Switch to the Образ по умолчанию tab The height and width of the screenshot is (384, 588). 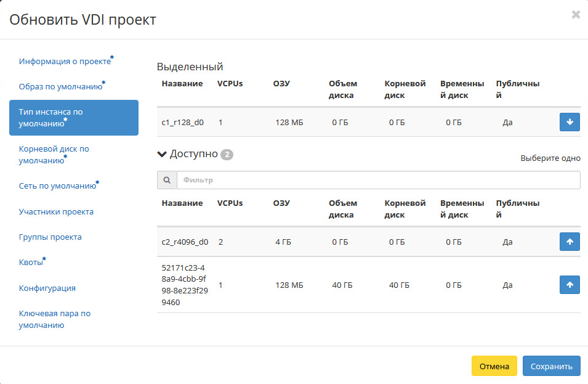pos(62,86)
